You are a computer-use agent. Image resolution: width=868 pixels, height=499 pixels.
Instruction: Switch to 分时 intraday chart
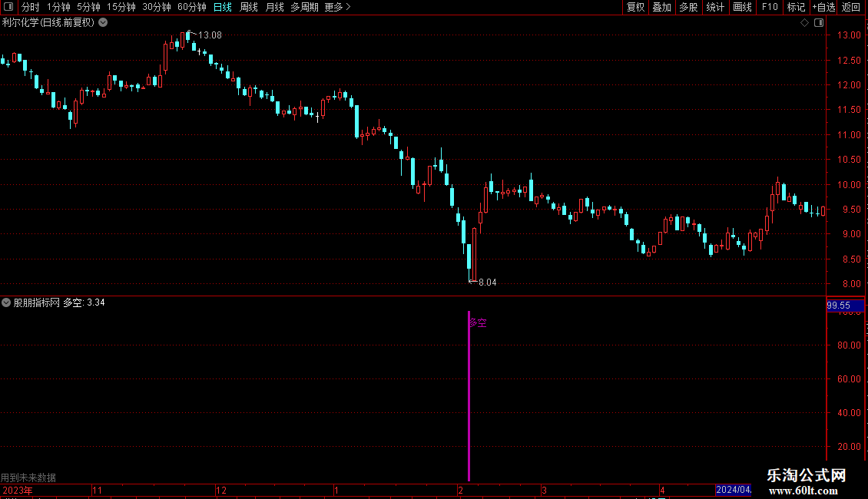(x=31, y=7)
